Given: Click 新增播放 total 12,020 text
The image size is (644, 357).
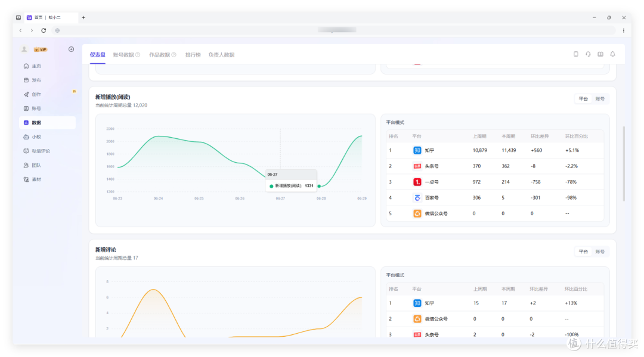Looking at the screenshot, I should point(121,105).
